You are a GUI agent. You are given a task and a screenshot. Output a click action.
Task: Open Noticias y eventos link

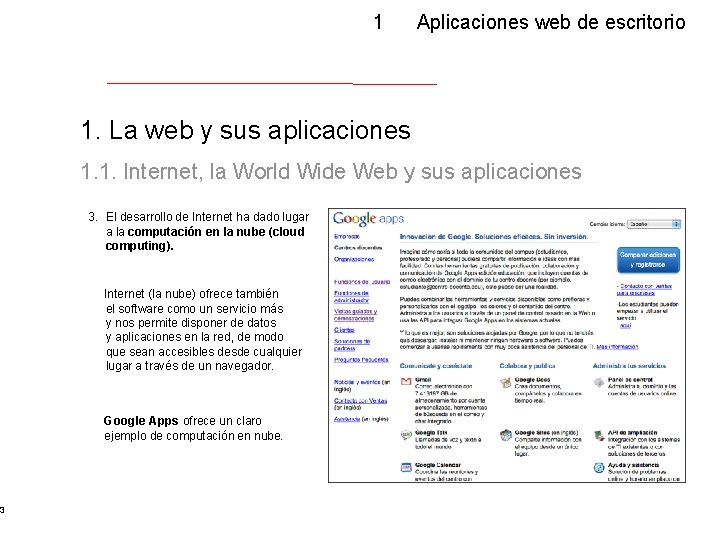(357, 382)
